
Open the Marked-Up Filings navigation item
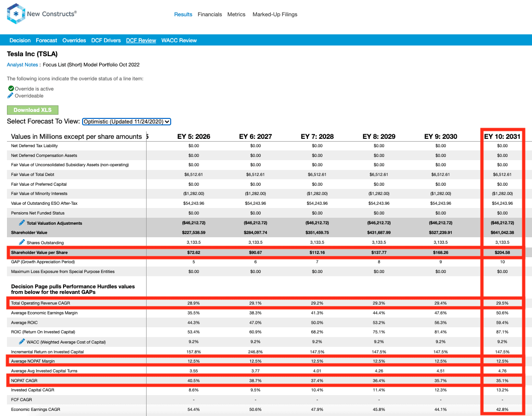[x=275, y=14]
